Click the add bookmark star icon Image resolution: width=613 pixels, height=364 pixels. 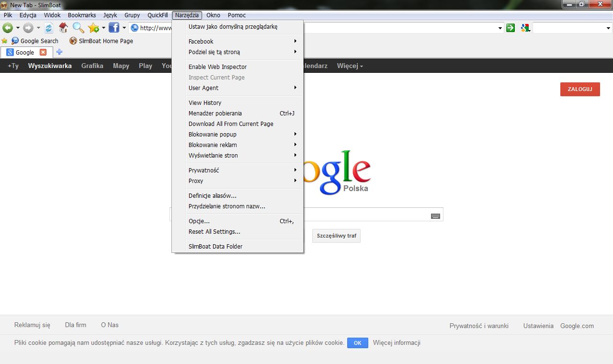coord(93,28)
